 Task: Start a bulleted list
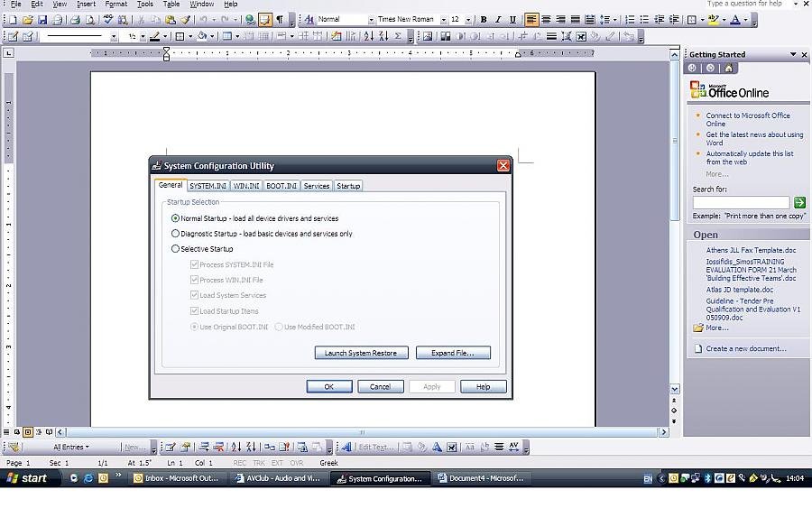[644, 20]
